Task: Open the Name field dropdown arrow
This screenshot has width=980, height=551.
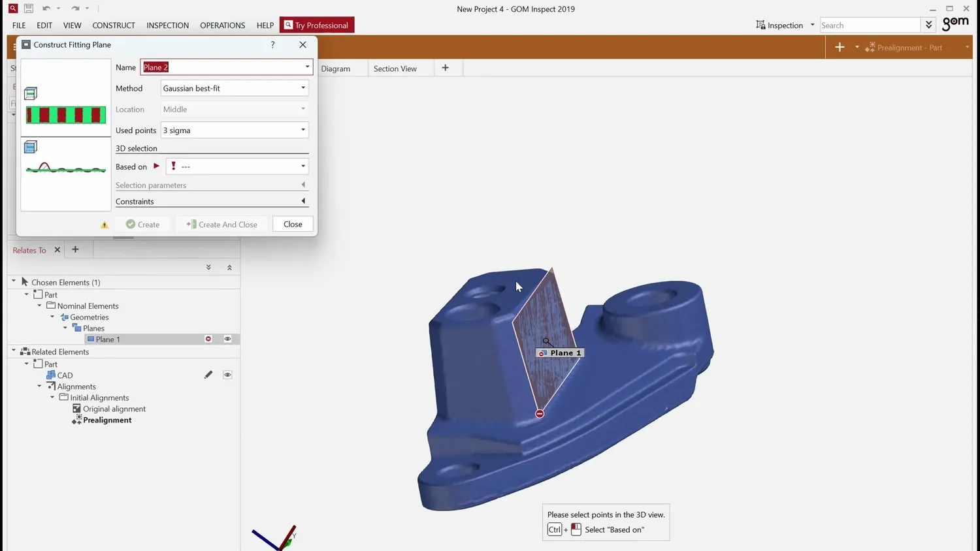Action: click(x=307, y=67)
